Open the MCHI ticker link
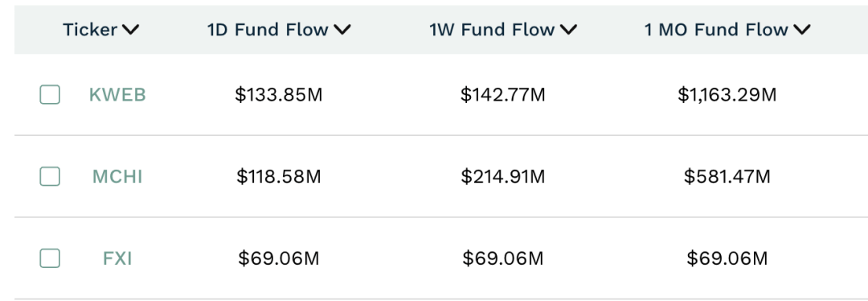Screen dimensions: 868x301 coord(117,177)
